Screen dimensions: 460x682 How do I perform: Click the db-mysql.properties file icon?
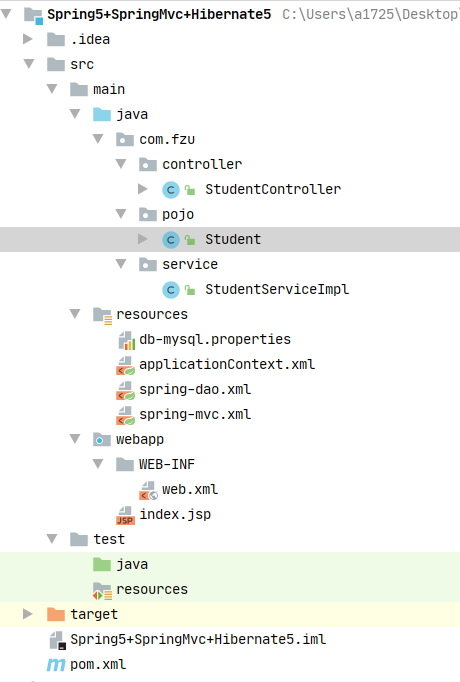pos(126,340)
